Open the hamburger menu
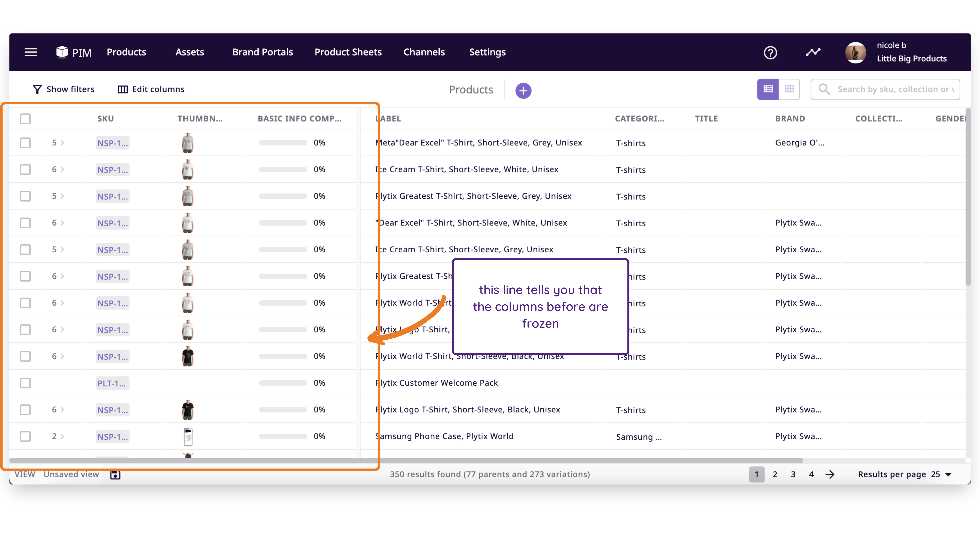The image size is (980, 551). 30,52
